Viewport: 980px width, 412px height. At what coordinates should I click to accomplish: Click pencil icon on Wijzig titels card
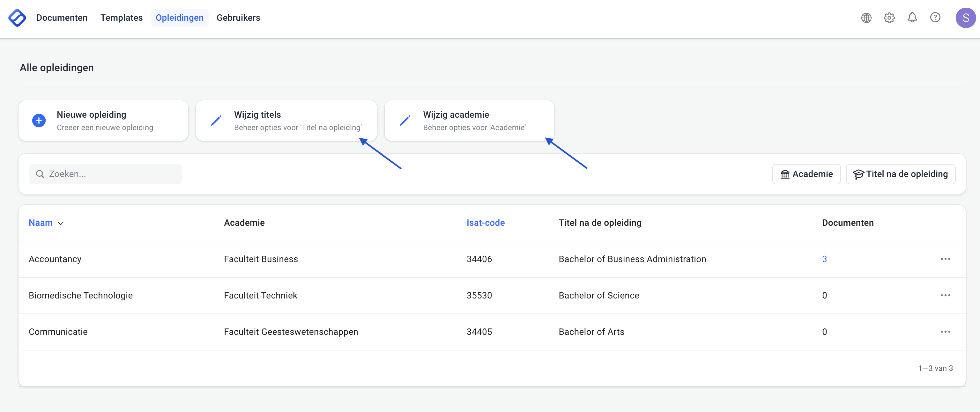[x=216, y=121]
